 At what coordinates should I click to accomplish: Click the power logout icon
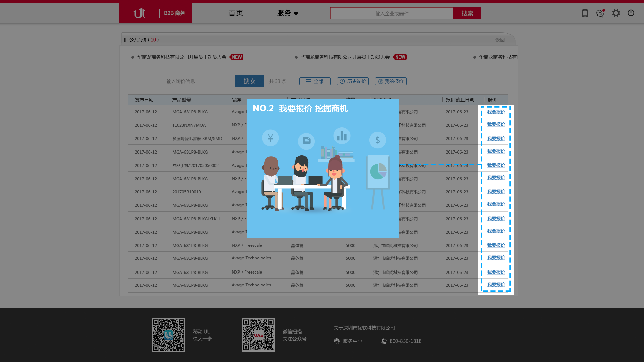pos(631,13)
